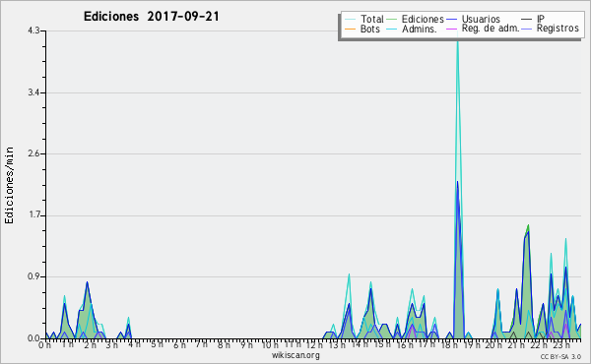Click the black IP legend line swatch
This screenshot has width=591, height=364.
tap(527, 20)
